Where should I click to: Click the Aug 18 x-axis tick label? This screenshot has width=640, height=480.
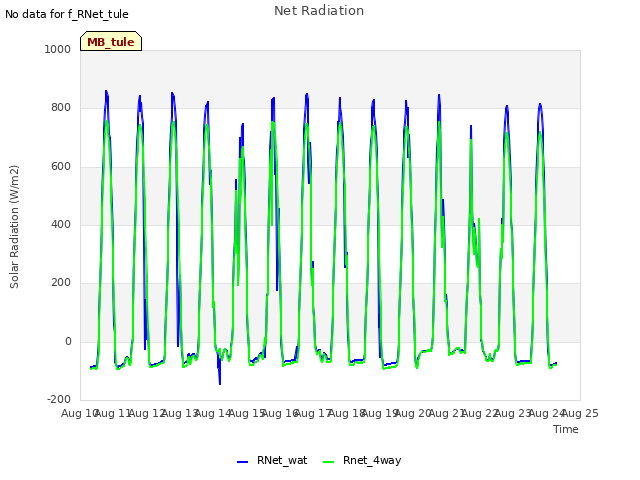point(347,413)
